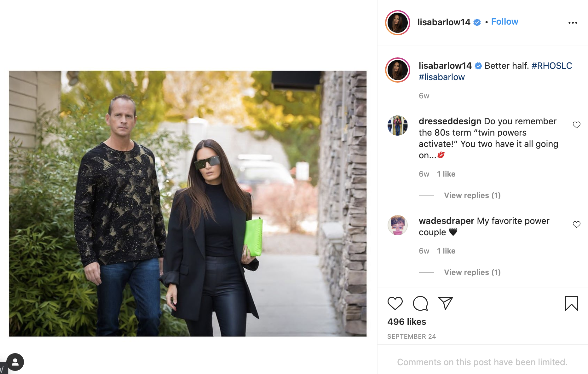Click the post photo of the couple

pyautogui.click(x=188, y=203)
